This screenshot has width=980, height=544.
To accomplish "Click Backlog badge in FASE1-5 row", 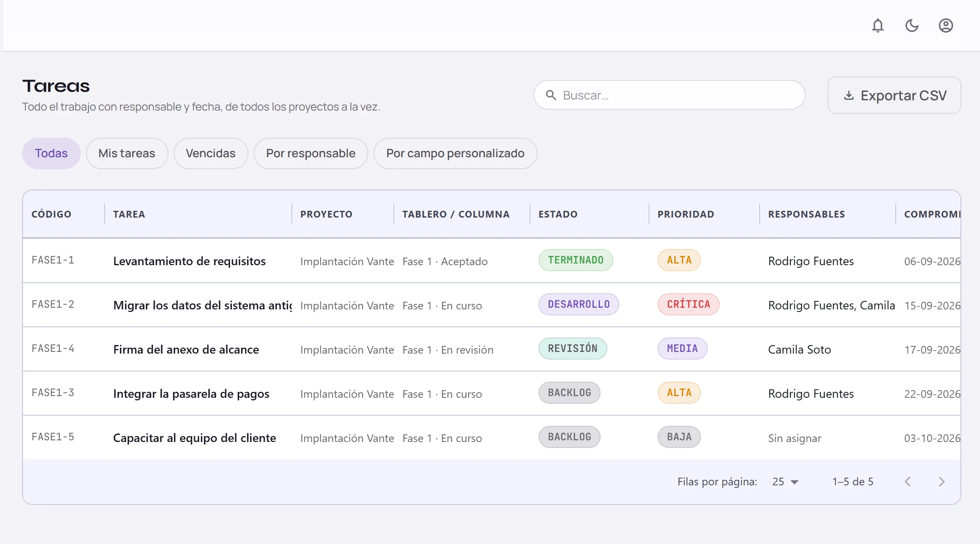I will click(569, 437).
